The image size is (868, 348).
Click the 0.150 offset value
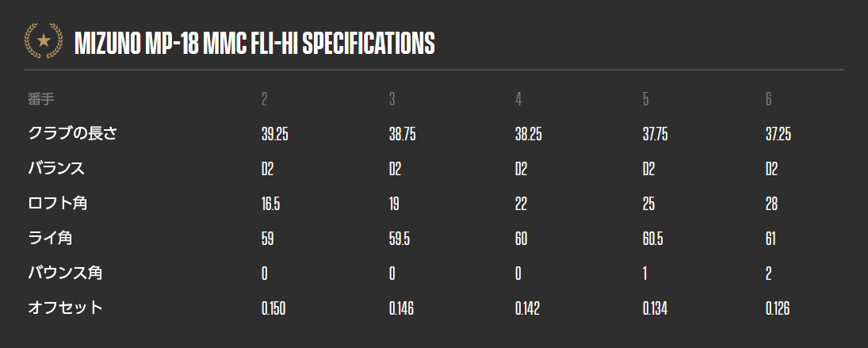click(273, 308)
